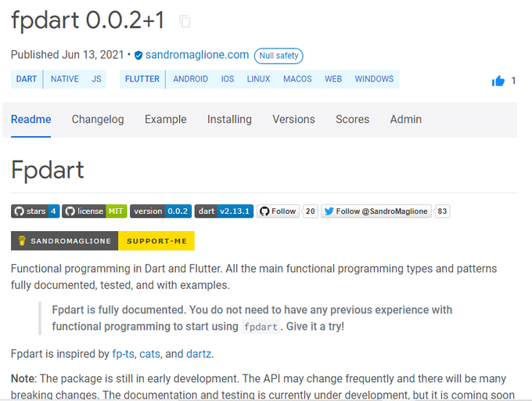Open the Admin tab
The image size is (532, 401).
point(406,120)
